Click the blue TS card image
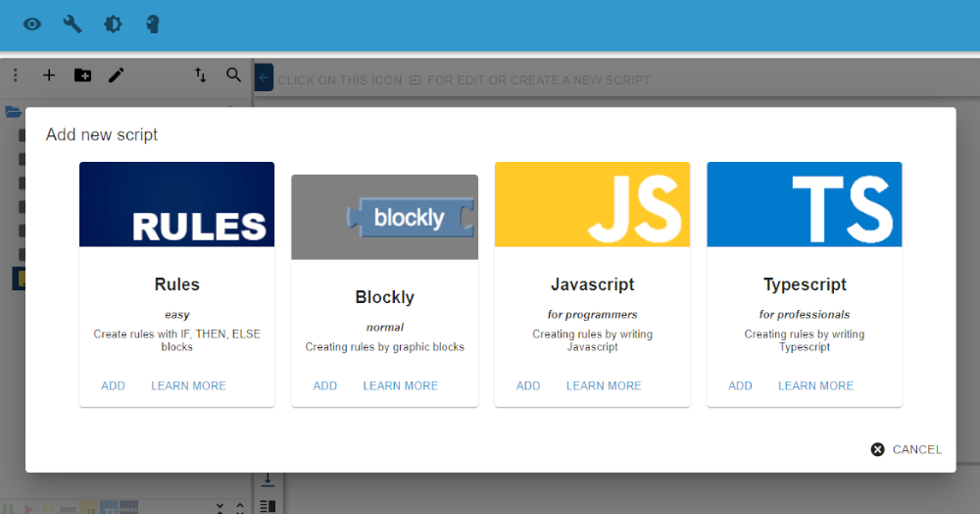 pyautogui.click(x=805, y=204)
